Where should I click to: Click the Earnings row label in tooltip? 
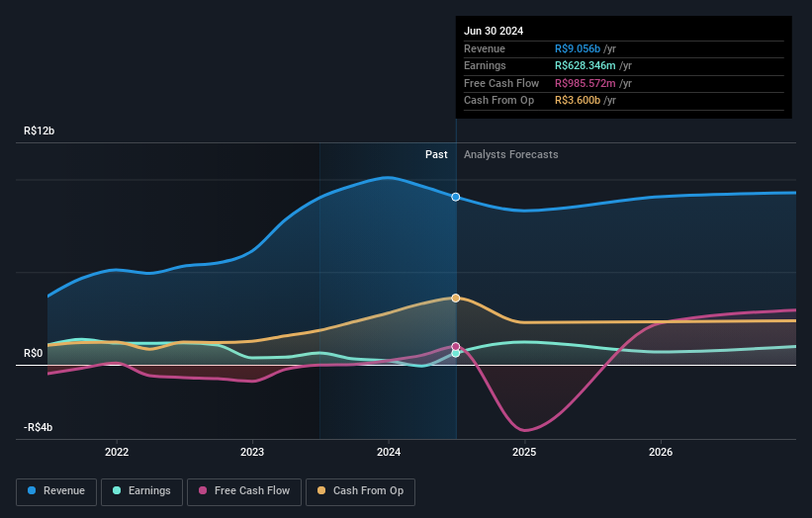click(x=485, y=65)
